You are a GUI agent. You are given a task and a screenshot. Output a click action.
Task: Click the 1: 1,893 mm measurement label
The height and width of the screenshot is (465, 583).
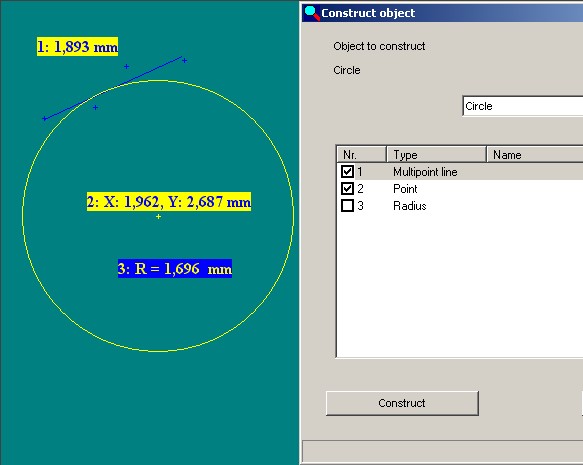coord(77,47)
